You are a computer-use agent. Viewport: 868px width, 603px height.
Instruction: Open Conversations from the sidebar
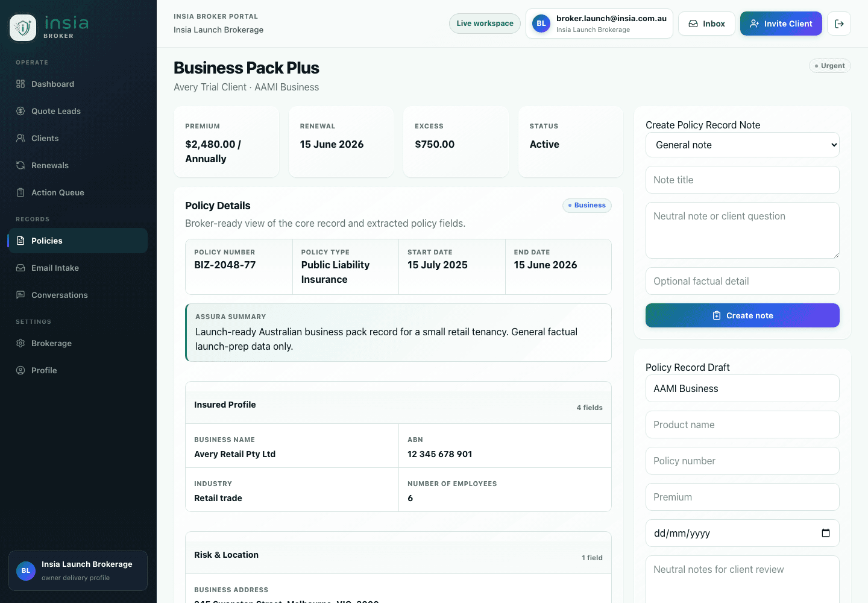[x=78, y=295]
